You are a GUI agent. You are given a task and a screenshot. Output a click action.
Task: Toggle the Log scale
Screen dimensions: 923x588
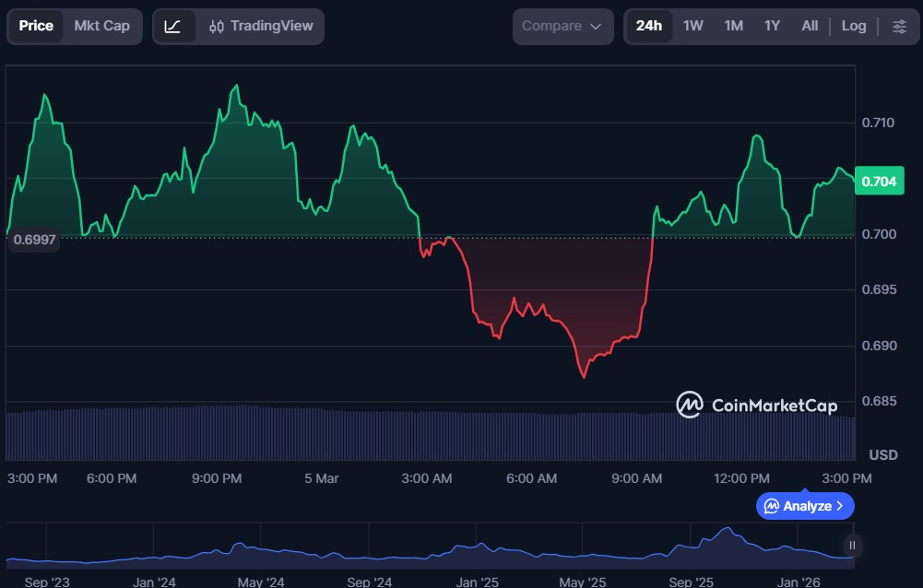pyautogui.click(x=853, y=26)
